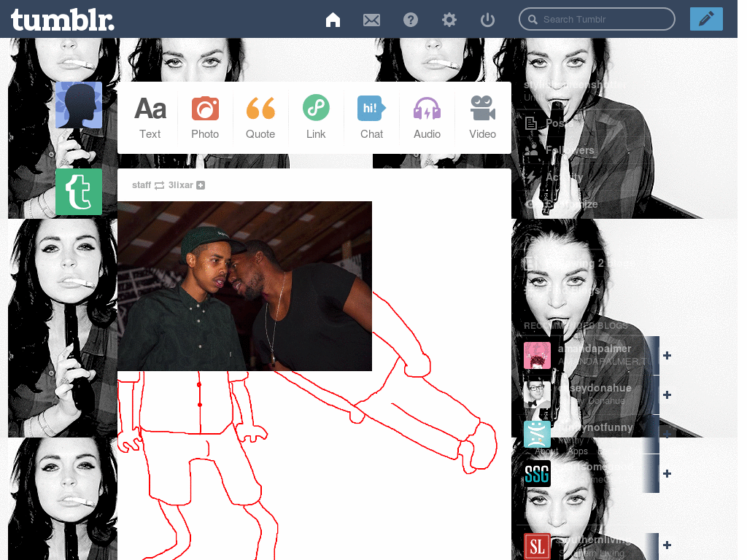747x560 pixels.
Task: Click the About footer link
Action: pyautogui.click(x=546, y=451)
